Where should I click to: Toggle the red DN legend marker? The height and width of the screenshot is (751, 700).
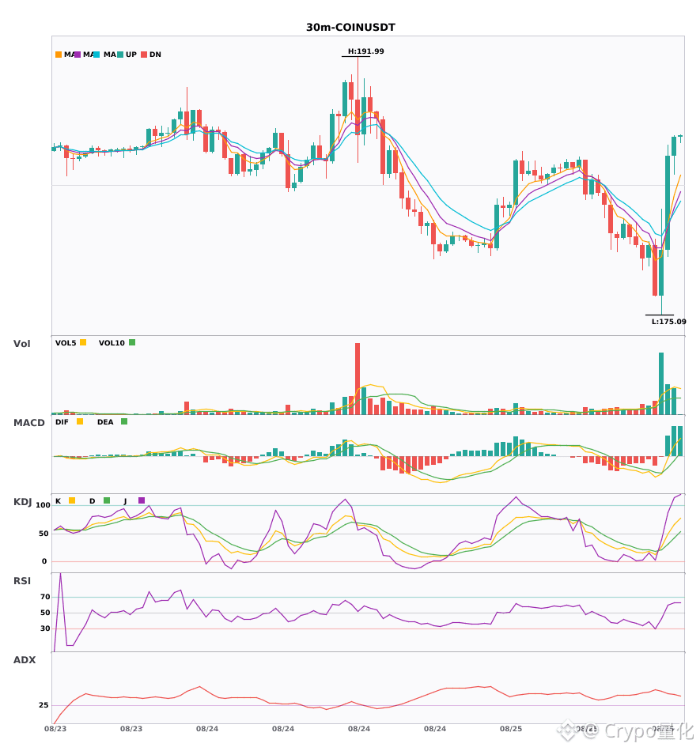coord(144,55)
